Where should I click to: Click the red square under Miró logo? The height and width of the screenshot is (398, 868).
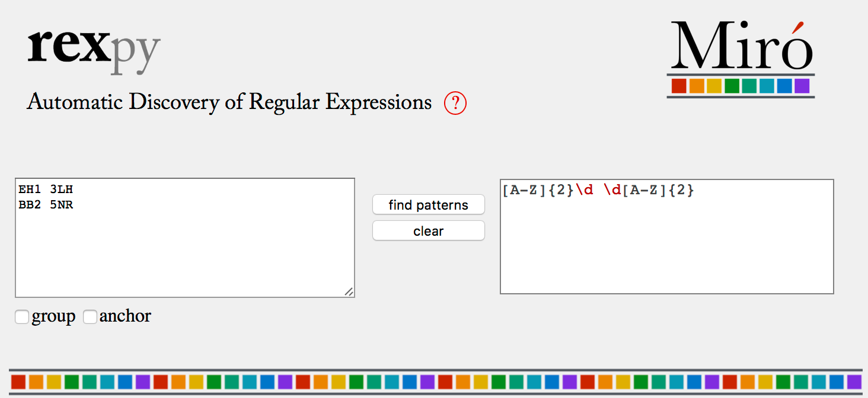click(x=679, y=86)
